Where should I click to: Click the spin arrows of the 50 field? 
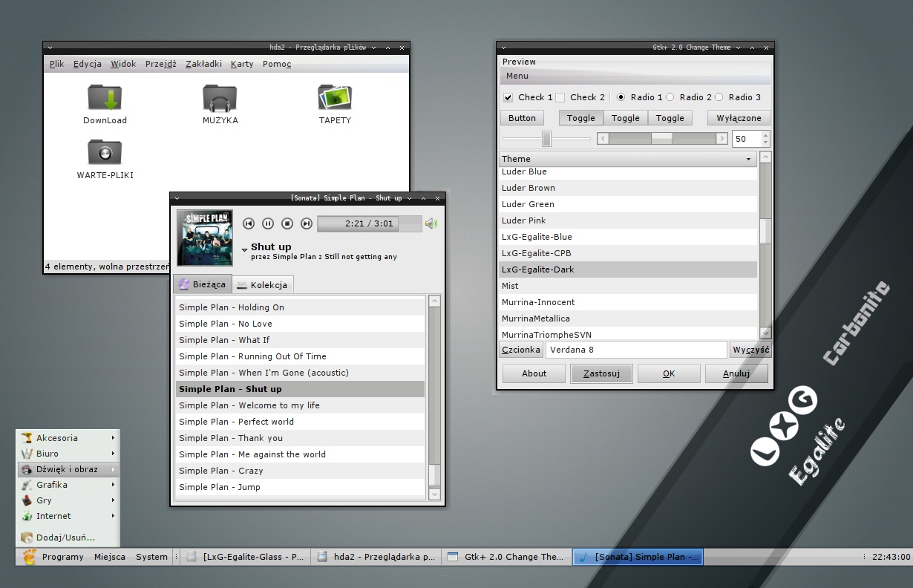click(x=766, y=139)
